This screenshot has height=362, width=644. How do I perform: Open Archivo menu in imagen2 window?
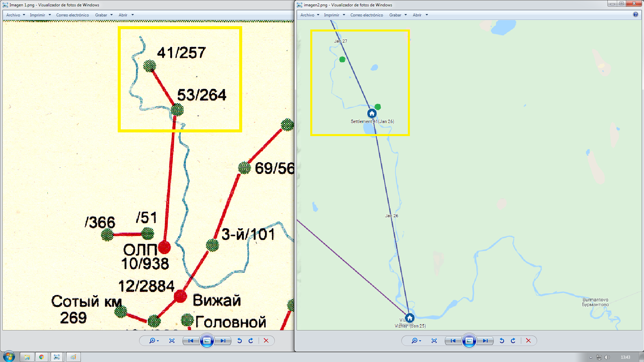(x=310, y=15)
